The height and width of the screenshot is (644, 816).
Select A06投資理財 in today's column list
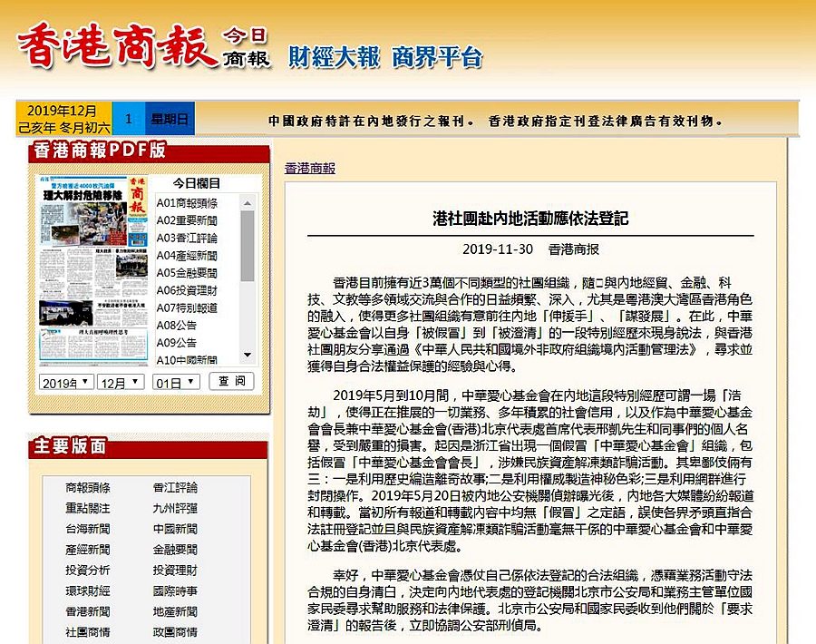coord(187,290)
